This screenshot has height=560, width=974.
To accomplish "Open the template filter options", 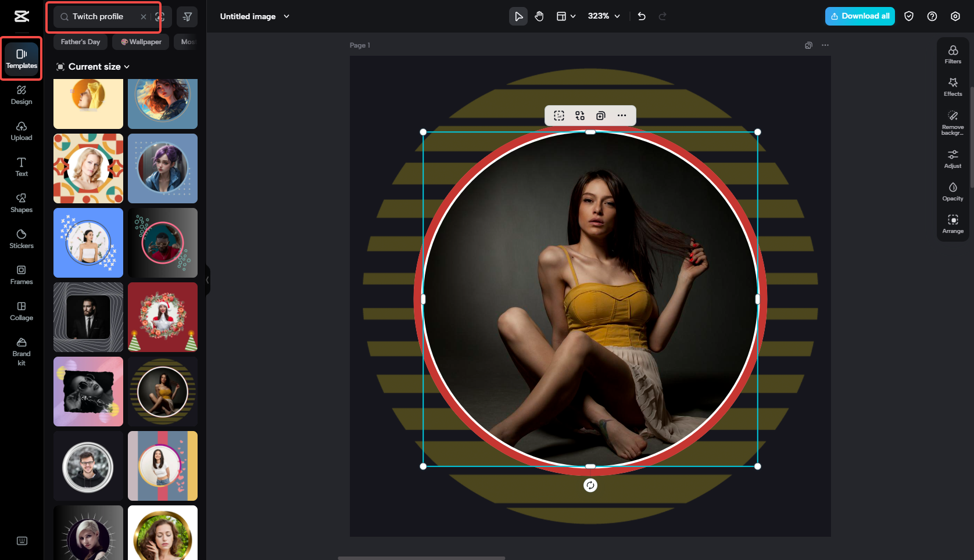I will [187, 17].
